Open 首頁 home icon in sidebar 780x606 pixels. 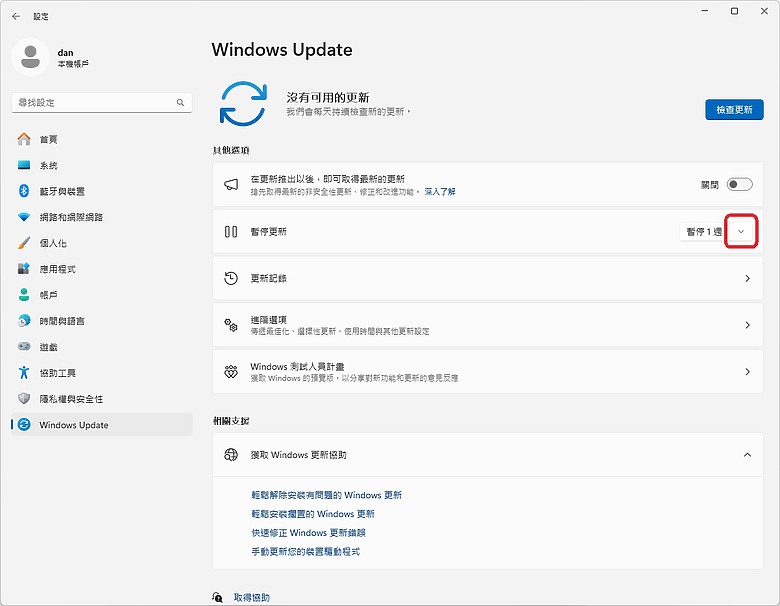pos(24,139)
